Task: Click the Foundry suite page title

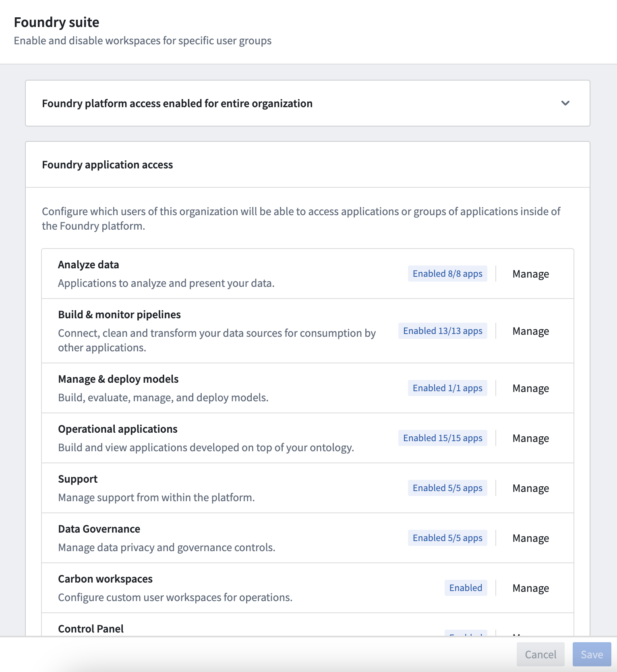Action: 56,22
